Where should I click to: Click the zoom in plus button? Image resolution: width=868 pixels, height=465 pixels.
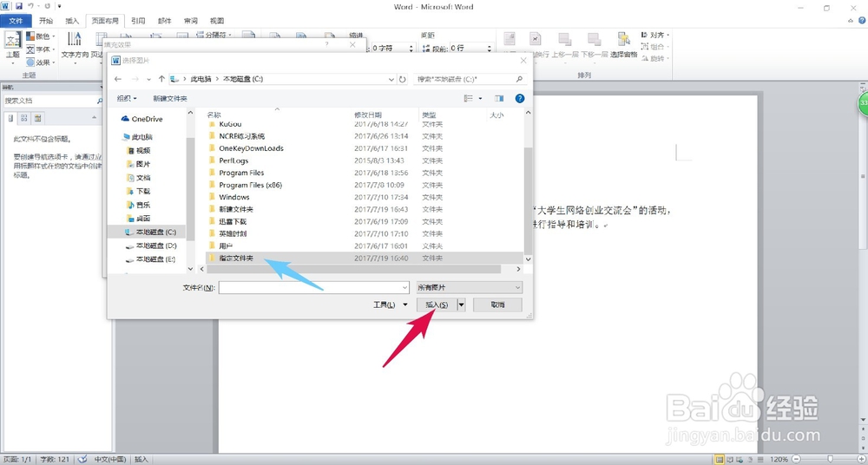point(862,460)
